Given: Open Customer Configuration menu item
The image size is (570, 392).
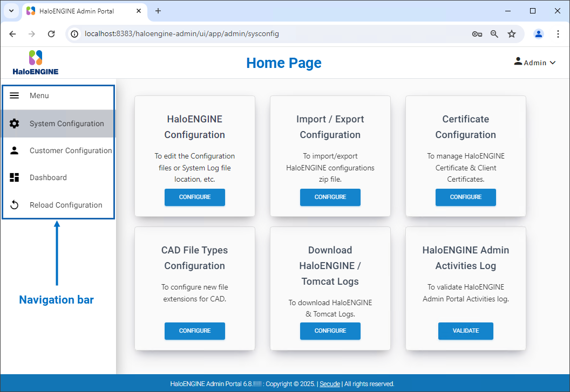Looking at the screenshot, I should click(70, 150).
